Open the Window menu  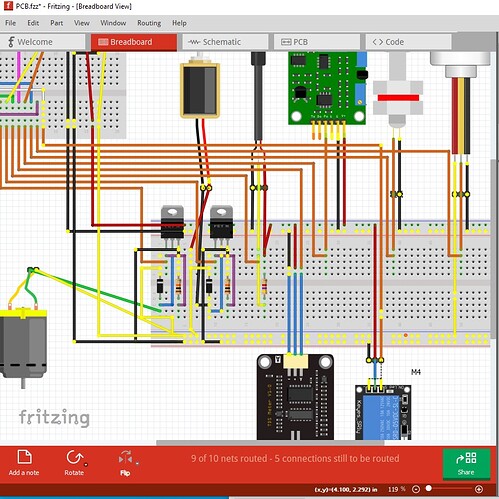click(113, 23)
